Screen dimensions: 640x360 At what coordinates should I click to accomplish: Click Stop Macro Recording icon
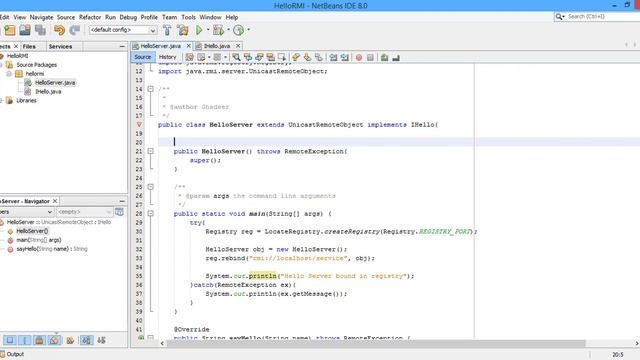coord(370,58)
